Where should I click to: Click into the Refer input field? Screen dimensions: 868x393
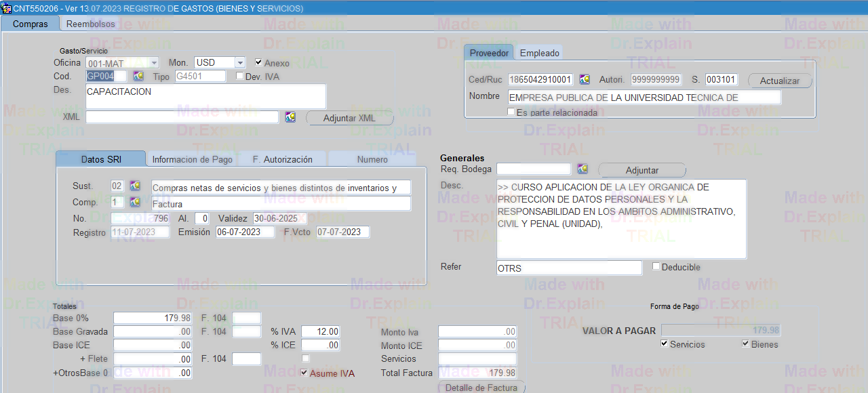pos(568,268)
